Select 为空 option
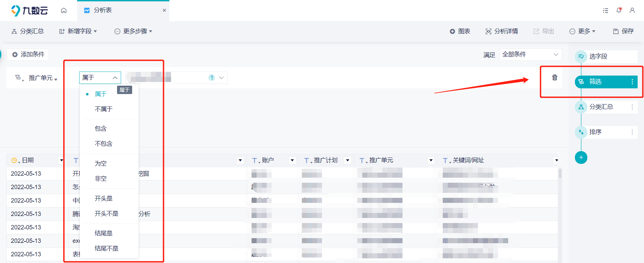This screenshot has width=644, height=263. [x=109, y=163]
